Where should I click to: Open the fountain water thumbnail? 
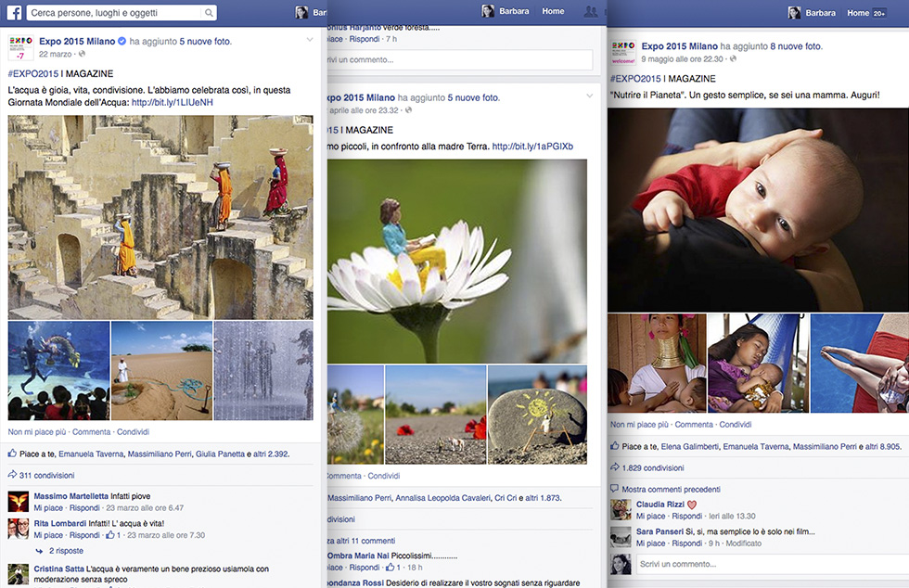coord(263,371)
